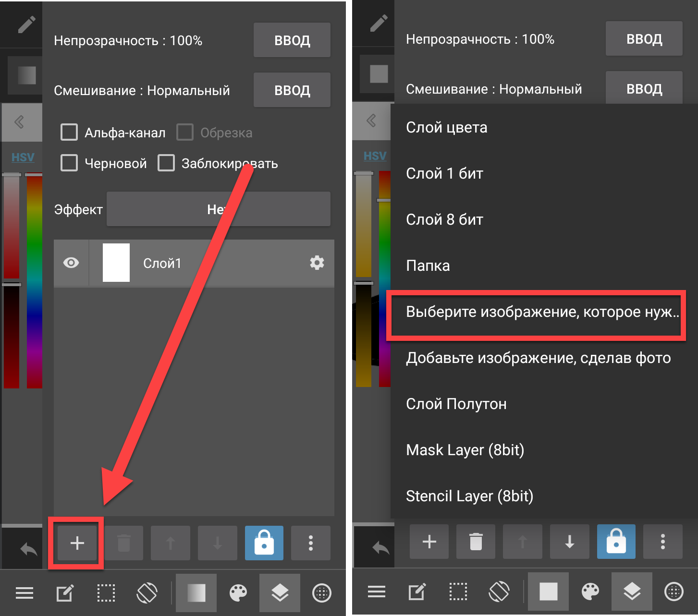Open three-dot layer options in right screenshot
The image size is (698, 616).
(663, 542)
